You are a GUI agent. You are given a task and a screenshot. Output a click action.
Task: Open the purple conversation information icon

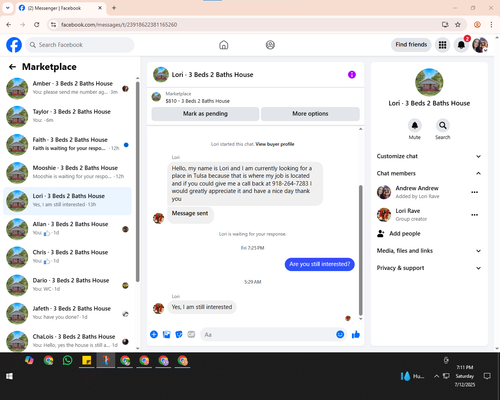coord(352,75)
